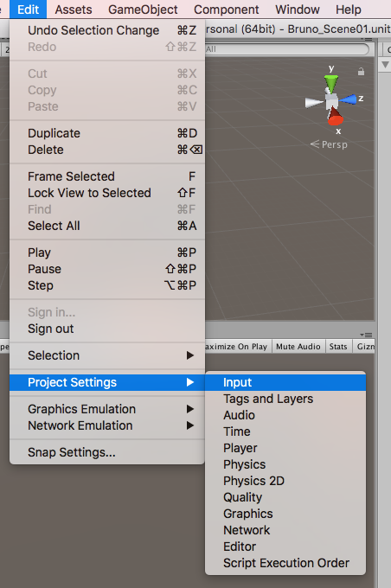Open Tags and Layers settings
The image size is (391, 588).
pos(285,399)
